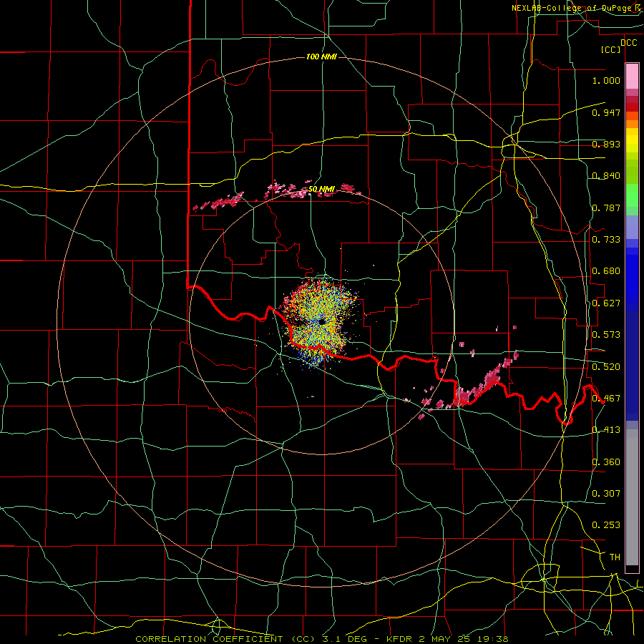Click the [CC] units label

[x=611, y=50]
